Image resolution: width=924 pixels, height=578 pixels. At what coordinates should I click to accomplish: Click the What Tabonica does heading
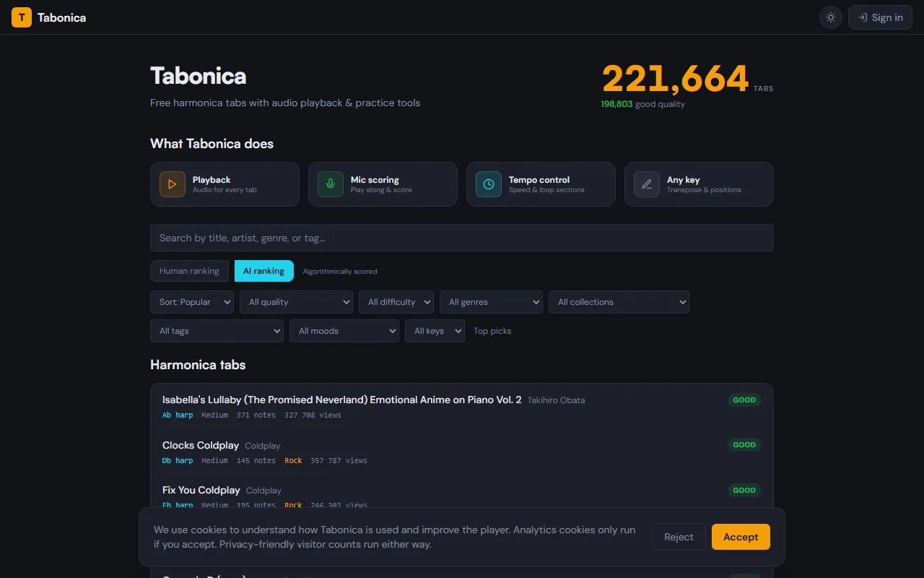click(212, 144)
